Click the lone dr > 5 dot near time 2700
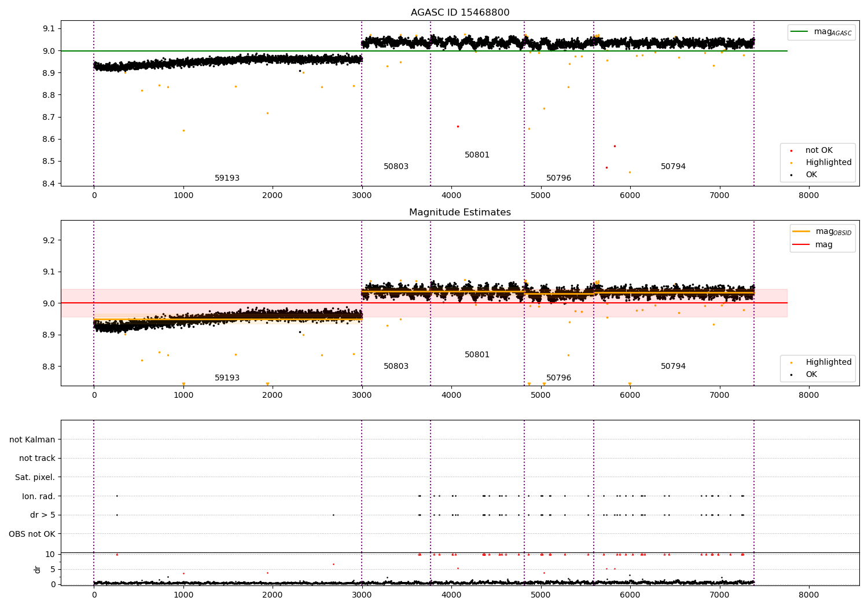868x608 pixels. pos(333,515)
